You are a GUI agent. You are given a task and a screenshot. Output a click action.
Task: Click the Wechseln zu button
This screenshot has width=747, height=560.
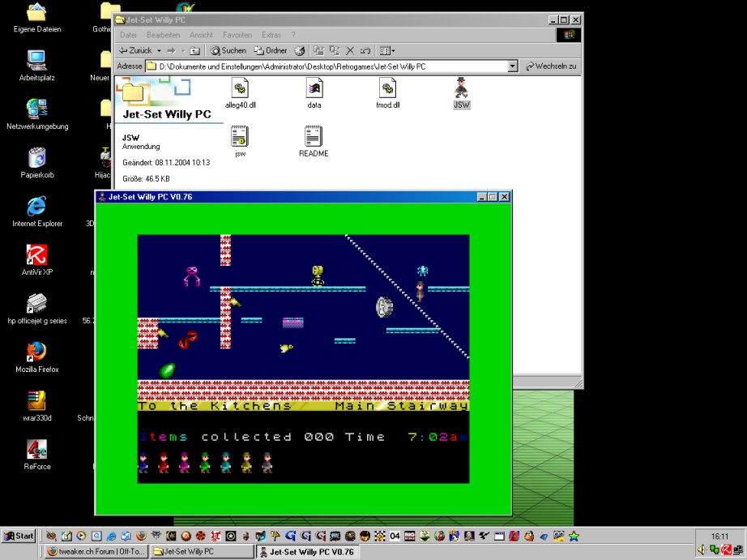click(x=551, y=66)
